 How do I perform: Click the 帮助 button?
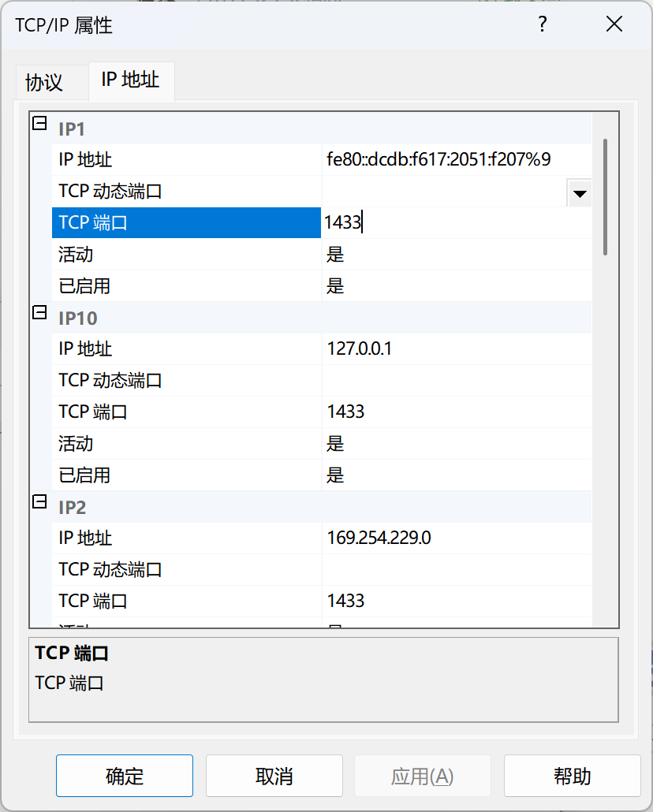pyautogui.click(x=573, y=776)
